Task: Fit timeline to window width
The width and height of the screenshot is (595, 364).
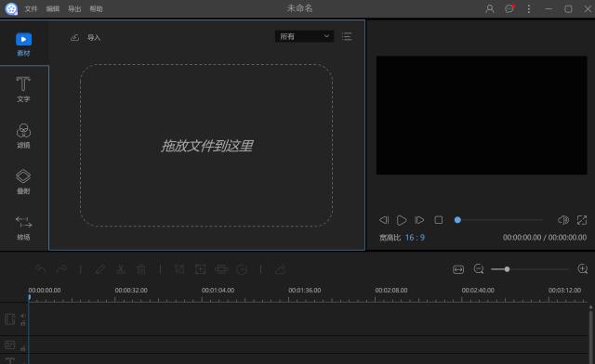Action: click(458, 269)
